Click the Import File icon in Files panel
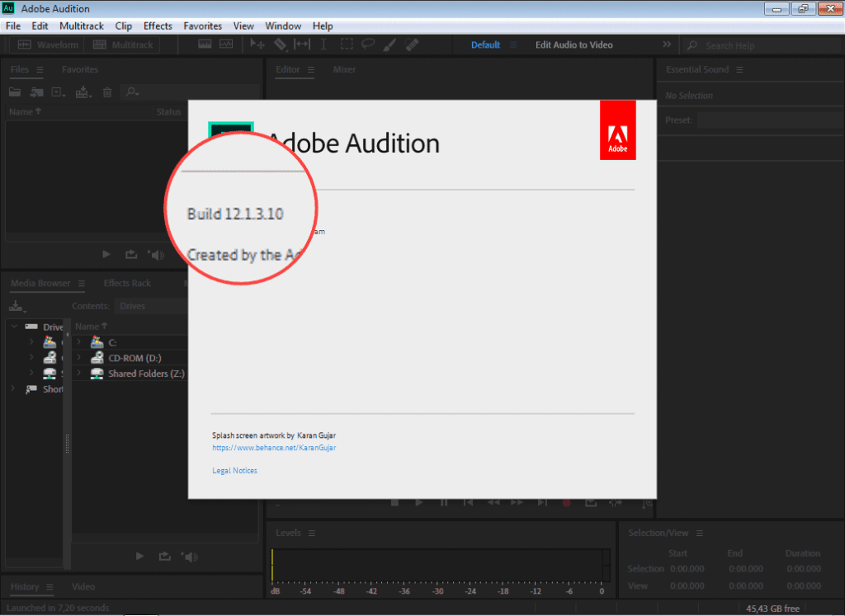Viewport: 845px width, 616px height. click(36, 92)
